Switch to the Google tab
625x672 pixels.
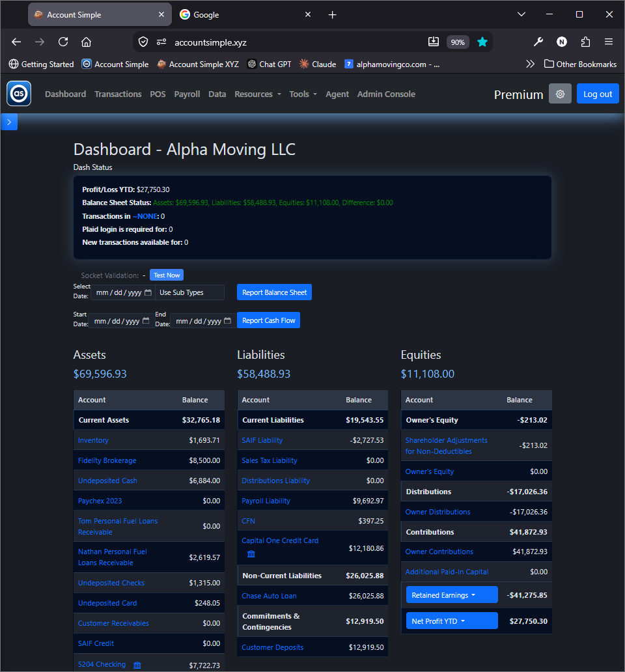[244, 14]
